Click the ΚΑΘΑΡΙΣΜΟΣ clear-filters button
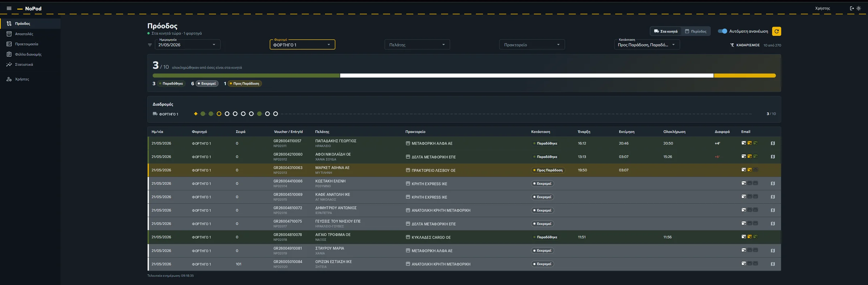The width and height of the screenshot is (868, 285). tap(745, 45)
